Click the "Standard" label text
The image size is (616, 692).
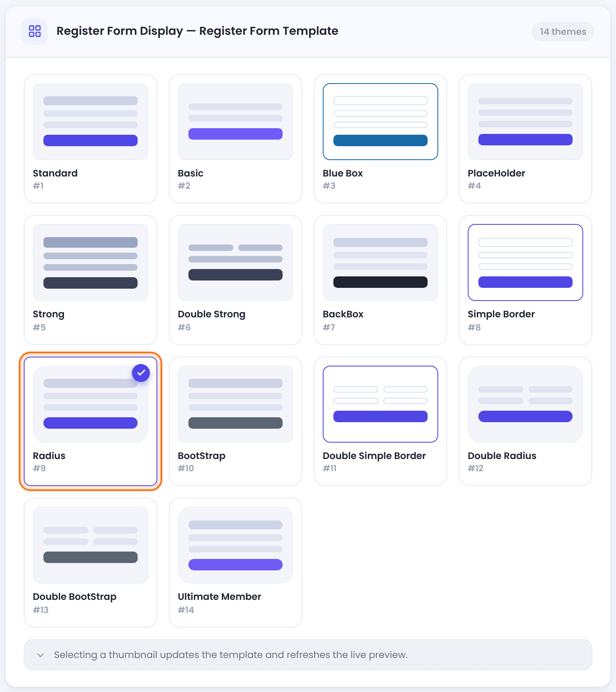point(55,173)
